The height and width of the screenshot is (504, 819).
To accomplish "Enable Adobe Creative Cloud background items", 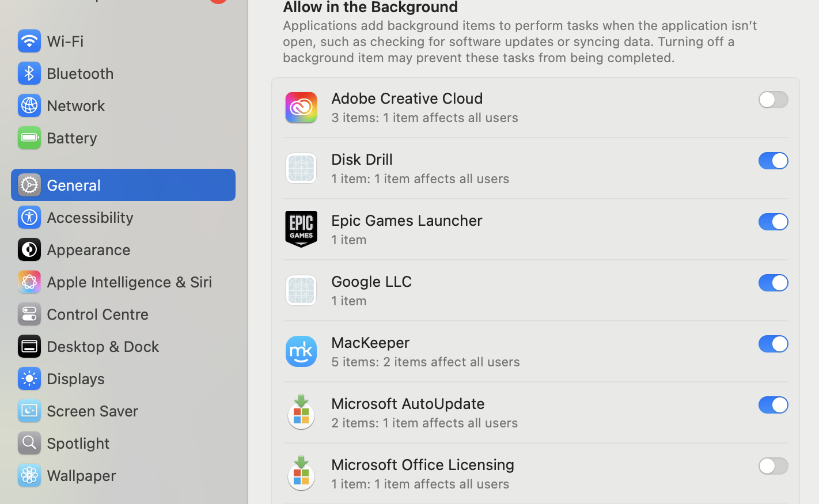I will pyautogui.click(x=773, y=100).
